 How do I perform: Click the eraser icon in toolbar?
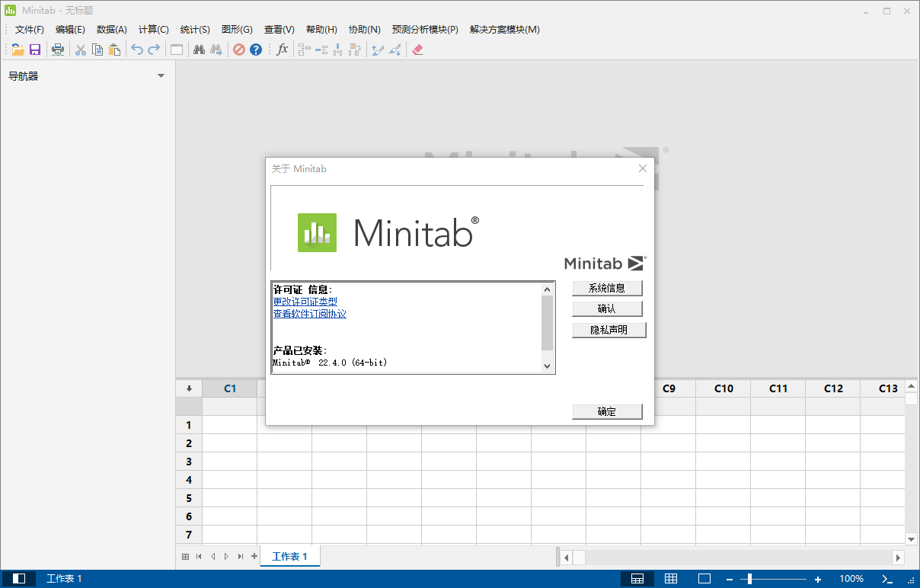[417, 50]
